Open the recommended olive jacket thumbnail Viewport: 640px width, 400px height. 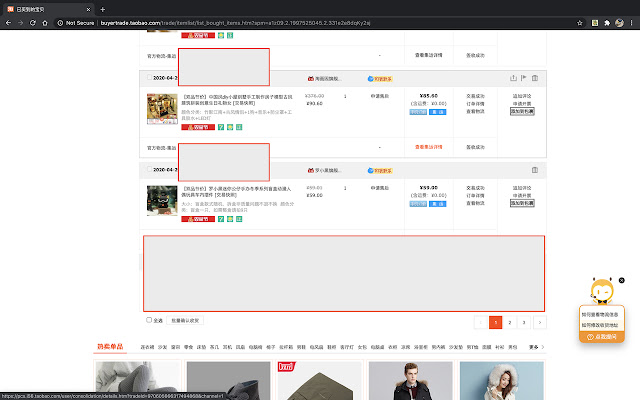[319, 380]
